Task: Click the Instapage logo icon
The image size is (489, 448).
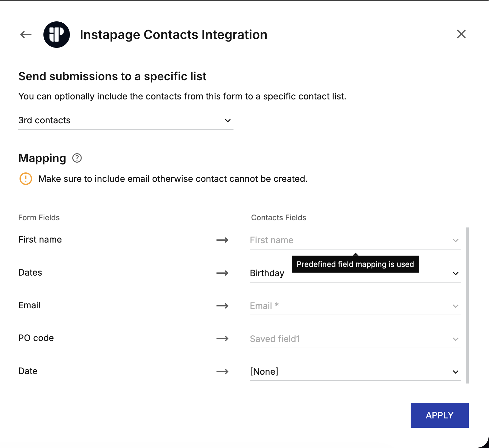Action: (x=57, y=35)
